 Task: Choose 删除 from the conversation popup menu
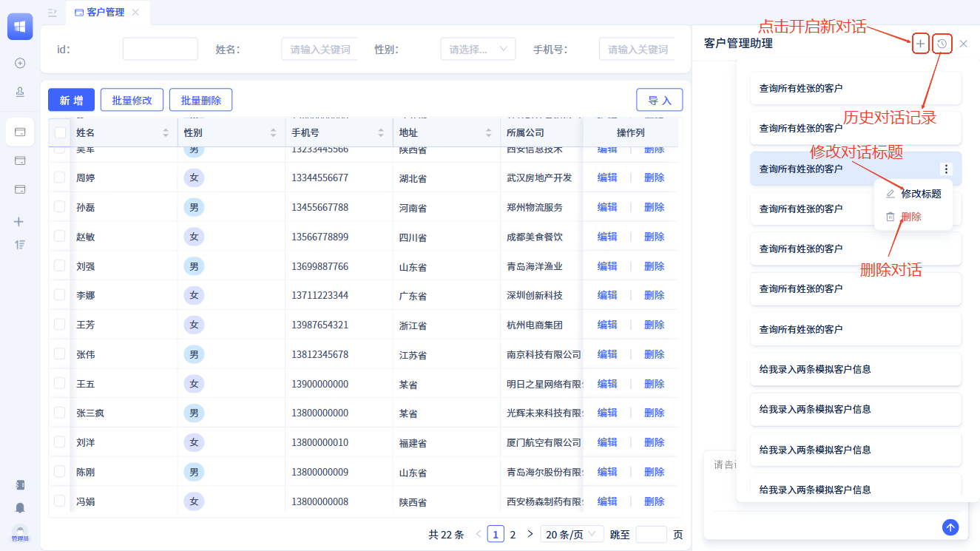coord(913,217)
